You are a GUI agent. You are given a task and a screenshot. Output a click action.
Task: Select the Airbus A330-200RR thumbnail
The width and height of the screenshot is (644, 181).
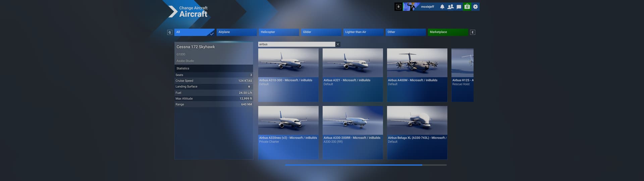[353, 121]
